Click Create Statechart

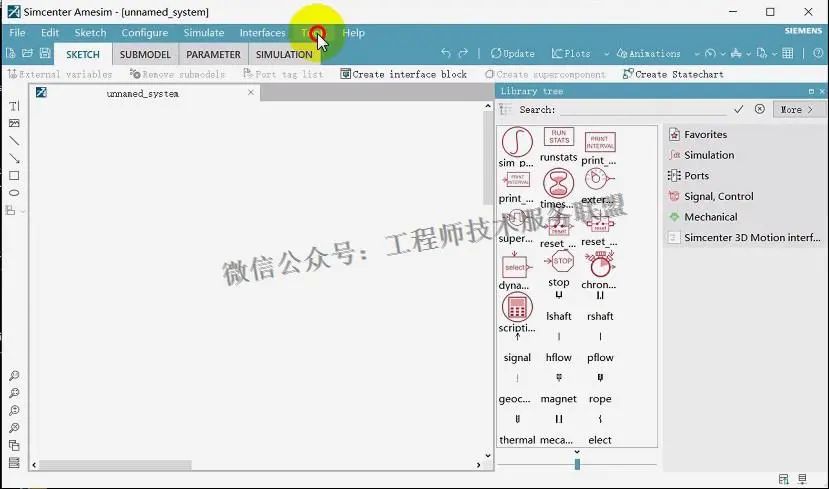673,75
